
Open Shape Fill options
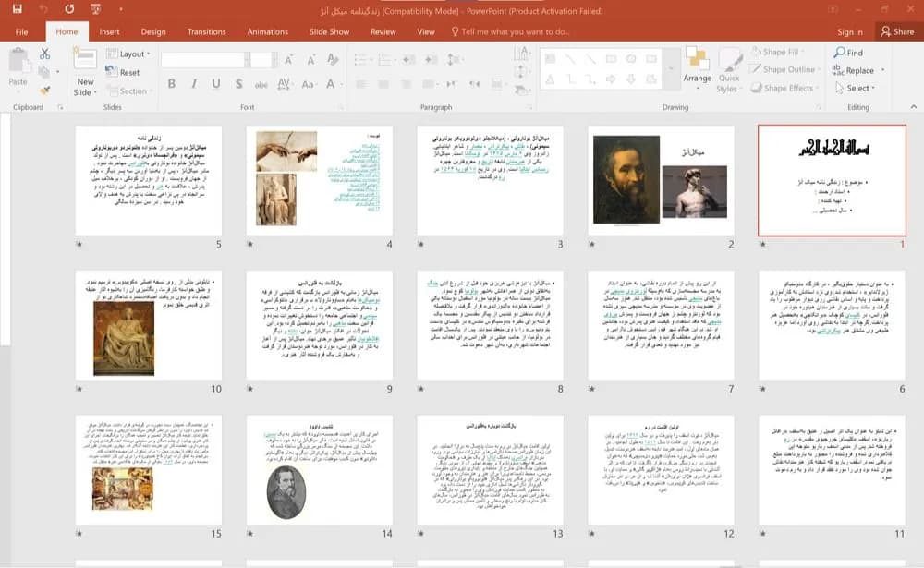point(777,52)
